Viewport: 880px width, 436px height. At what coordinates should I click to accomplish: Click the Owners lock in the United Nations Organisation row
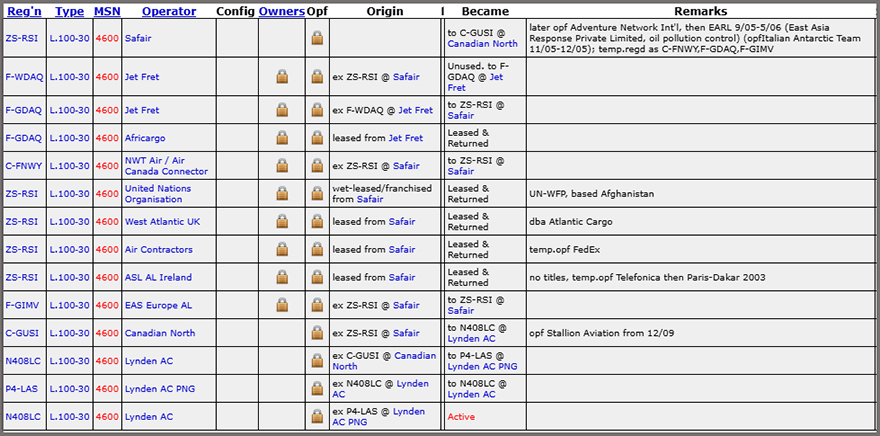click(x=282, y=194)
